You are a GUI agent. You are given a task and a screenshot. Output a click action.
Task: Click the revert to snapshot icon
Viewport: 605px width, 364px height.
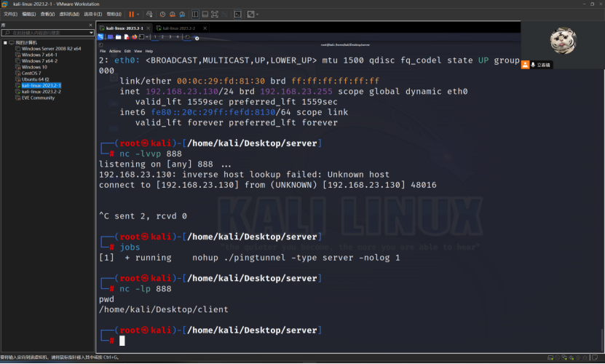(172, 15)
